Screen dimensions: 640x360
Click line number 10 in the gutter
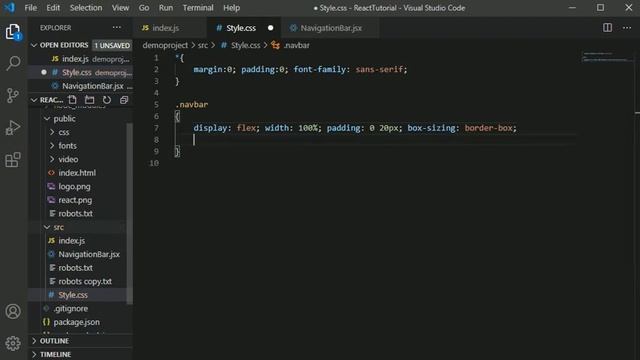(x=154, y=163)
